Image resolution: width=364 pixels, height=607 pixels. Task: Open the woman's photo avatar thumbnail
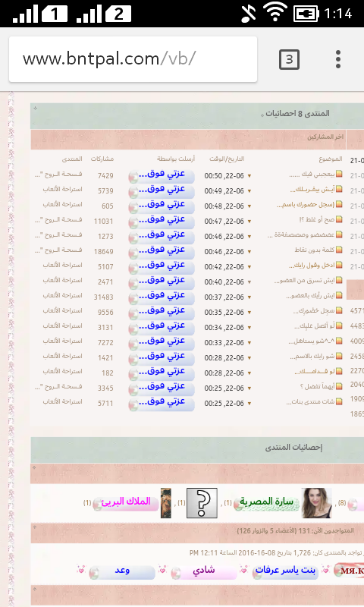click(317, 503)
